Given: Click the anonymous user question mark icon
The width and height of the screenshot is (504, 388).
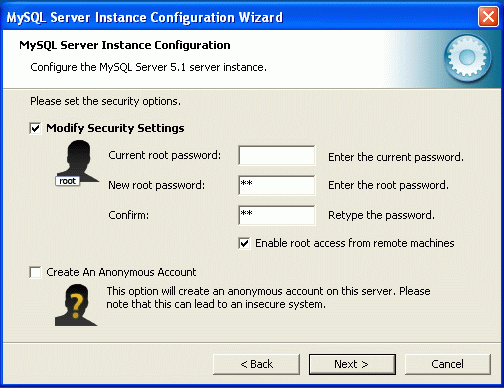Looking at the screenshot, I should (76, 305).
